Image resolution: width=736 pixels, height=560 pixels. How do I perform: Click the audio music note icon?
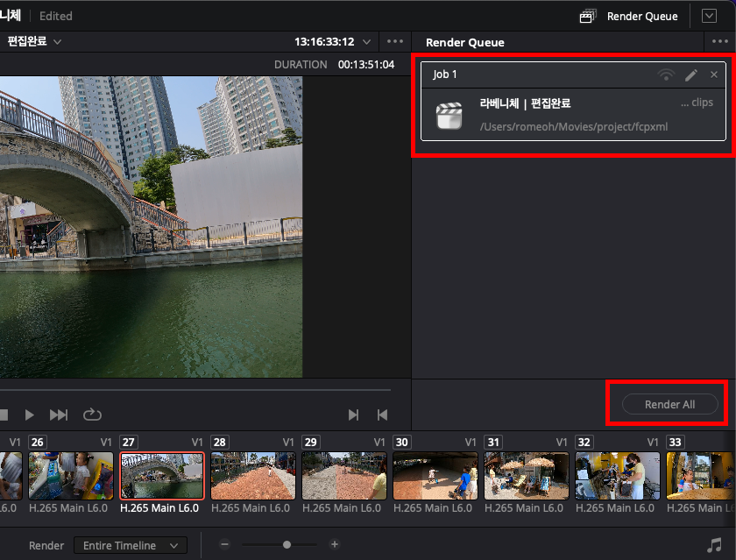point(714,545)
